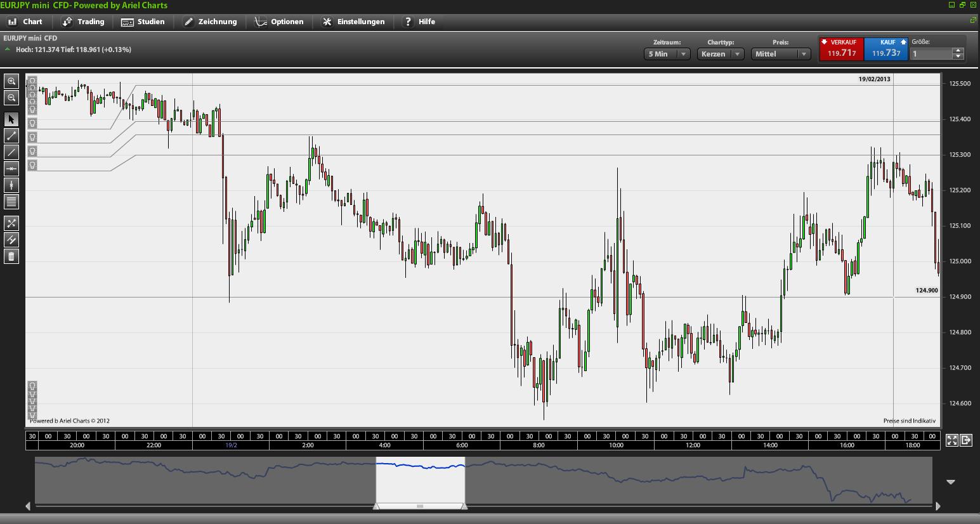980x524 pixels.
Task: Click the overview scroll right arrow
Action: [x=938, y=506]
